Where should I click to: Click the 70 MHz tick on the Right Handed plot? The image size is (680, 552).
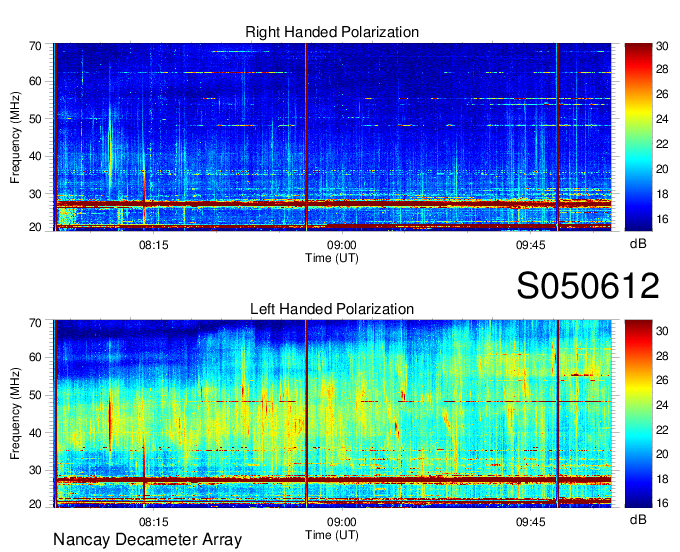tap(35, 46)
